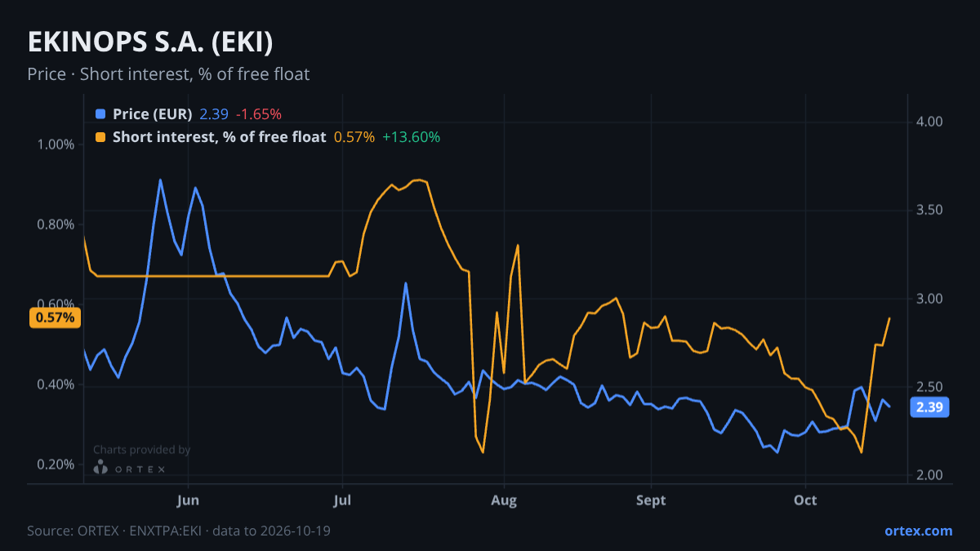Click the orange Short interest legend swatch
Screen dimensions: 980x551
click(100, 137)
